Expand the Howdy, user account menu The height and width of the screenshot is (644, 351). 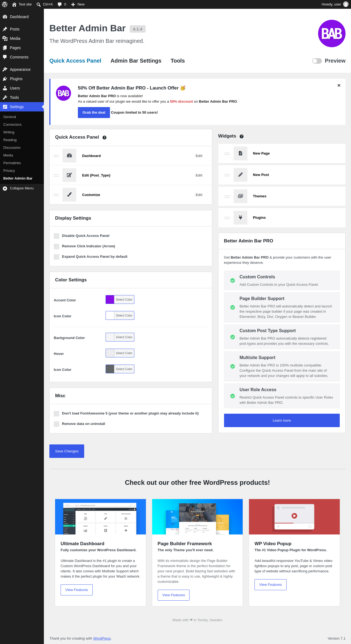(x=335, y=4)
